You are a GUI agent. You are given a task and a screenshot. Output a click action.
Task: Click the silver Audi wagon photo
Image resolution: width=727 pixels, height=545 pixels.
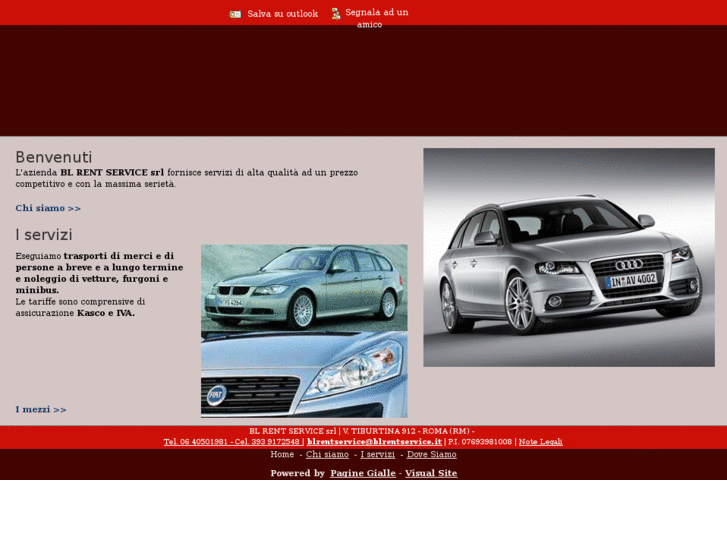click(x=569, y=257)
